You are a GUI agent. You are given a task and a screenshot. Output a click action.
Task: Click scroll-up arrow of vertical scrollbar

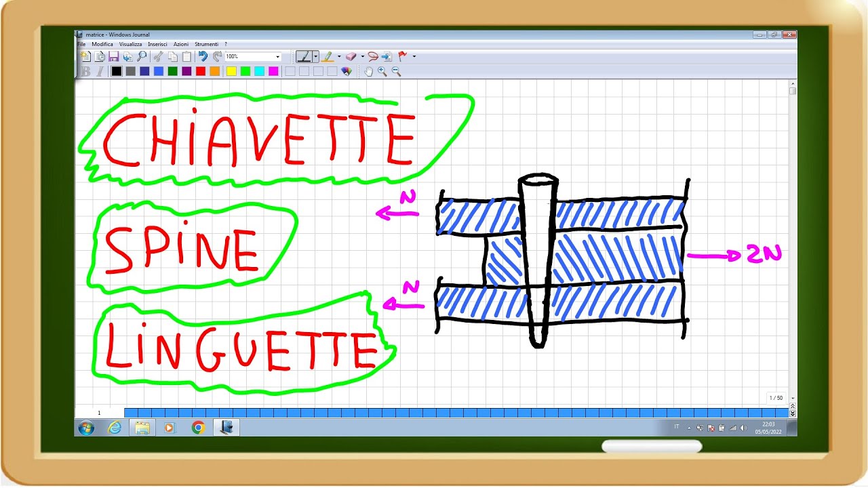pyautogui.click(x=793, y=83)
